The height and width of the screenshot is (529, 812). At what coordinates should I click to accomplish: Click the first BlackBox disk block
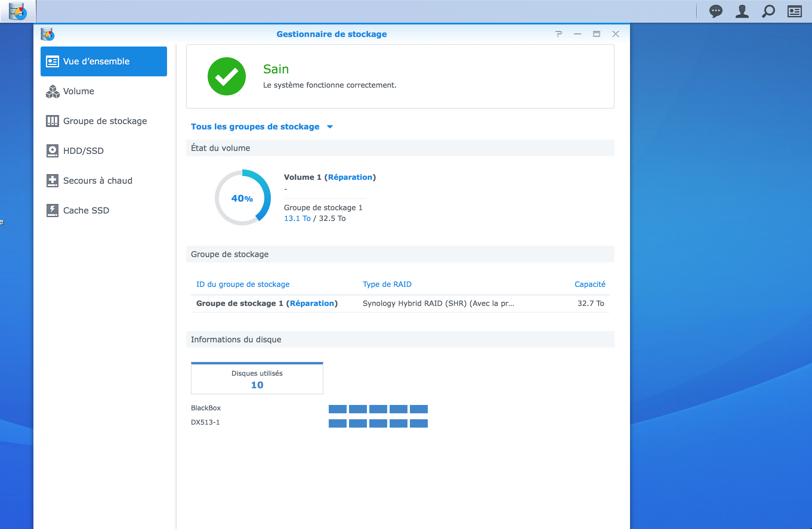[337, 409]
